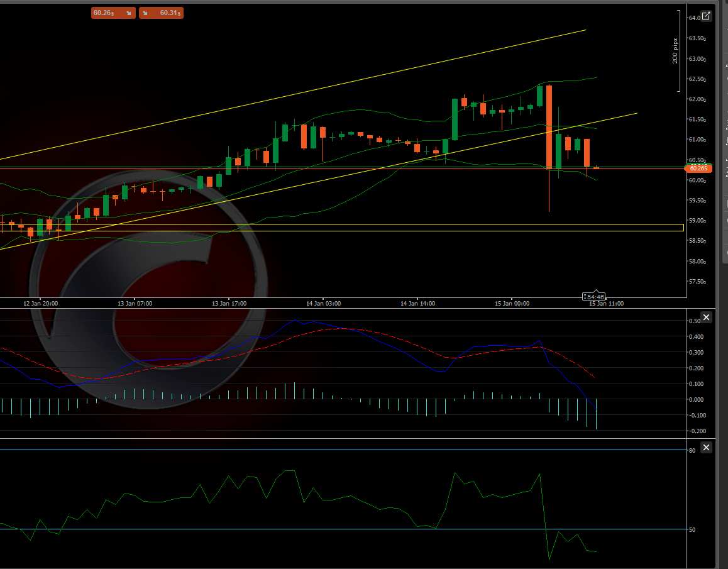
Task: Click the 0.000 MACD zero-level label
Action: point(696,399)
